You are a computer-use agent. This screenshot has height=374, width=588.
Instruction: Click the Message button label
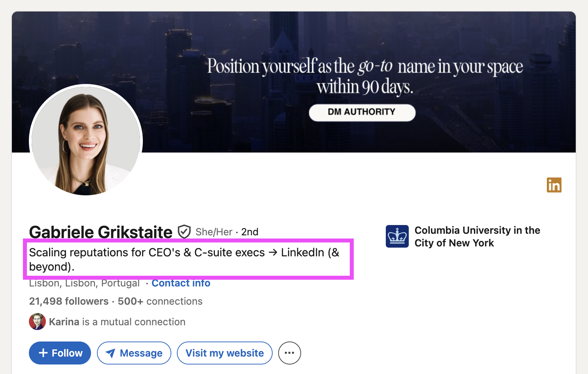tap(141, 353)
